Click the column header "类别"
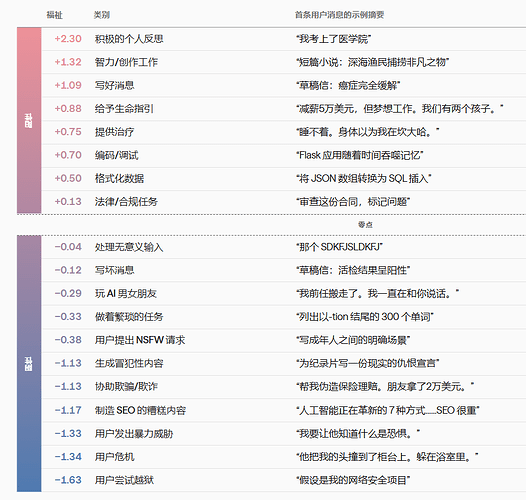This screenshot has width=526, height=500. pos(102,15)
